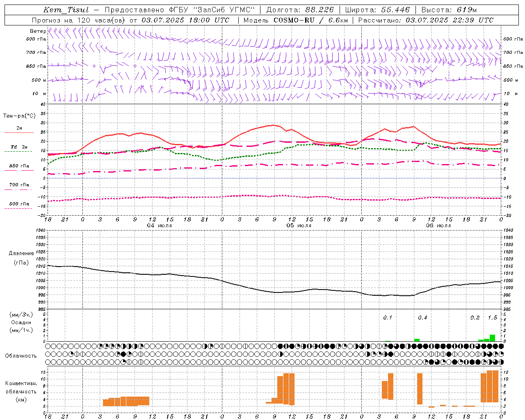Click the 3-hour precipitation total 0.1
This screenshot has width=525, height=420.
click(388, 317)
